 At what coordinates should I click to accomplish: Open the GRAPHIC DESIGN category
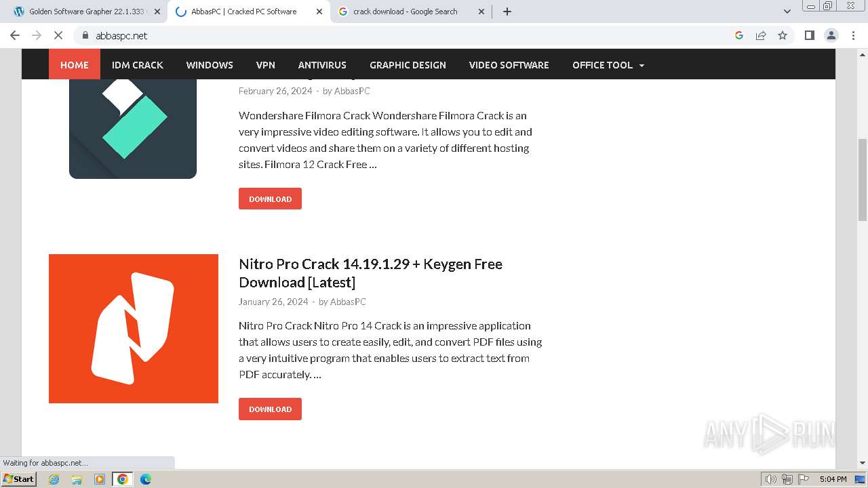point(408,65)
